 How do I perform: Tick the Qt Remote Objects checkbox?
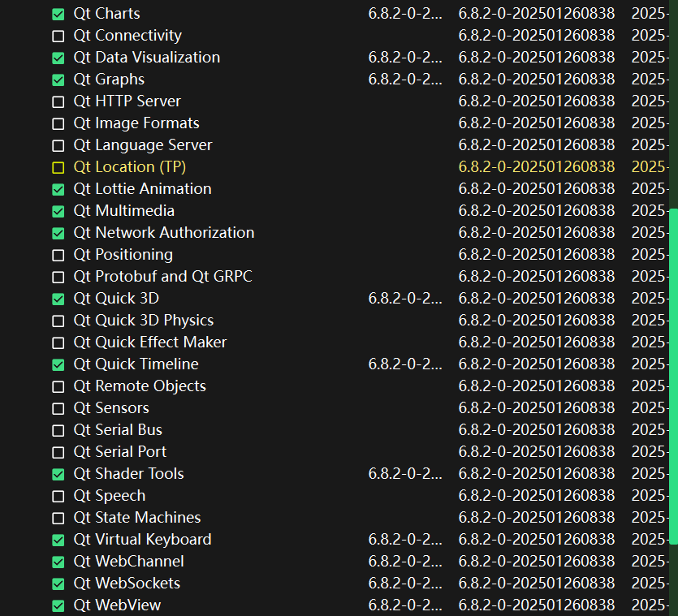click(58, 387)
